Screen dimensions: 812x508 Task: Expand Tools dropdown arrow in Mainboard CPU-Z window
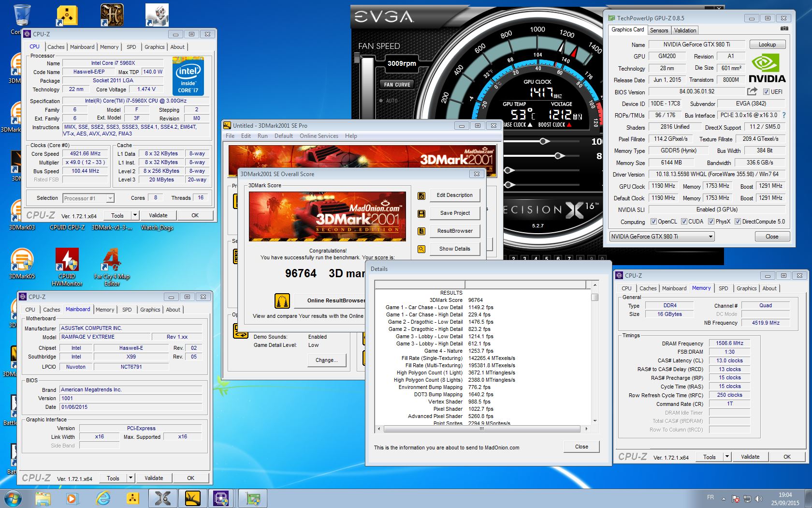130,478
